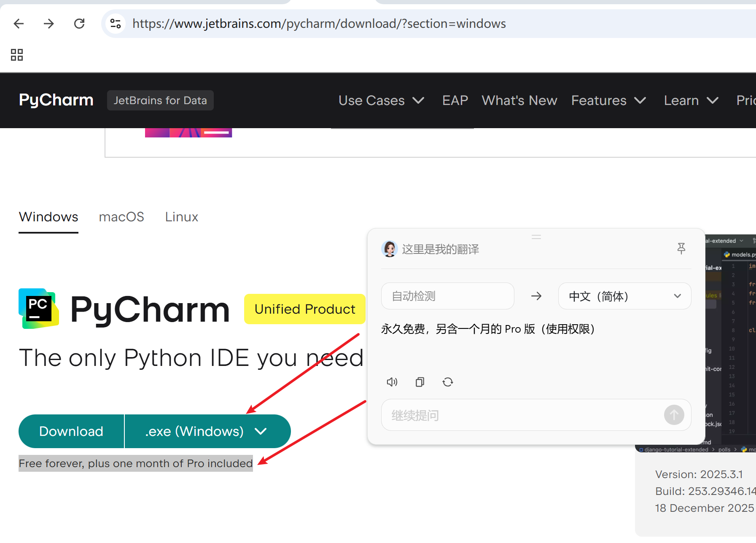Viewport: 756px width, 543px height.
Task: Click the Download button
Action: 71,431
